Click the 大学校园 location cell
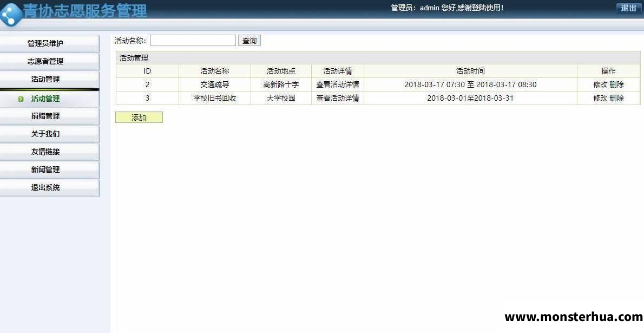This screenshot has height=333, width=644. coord(281,98)
